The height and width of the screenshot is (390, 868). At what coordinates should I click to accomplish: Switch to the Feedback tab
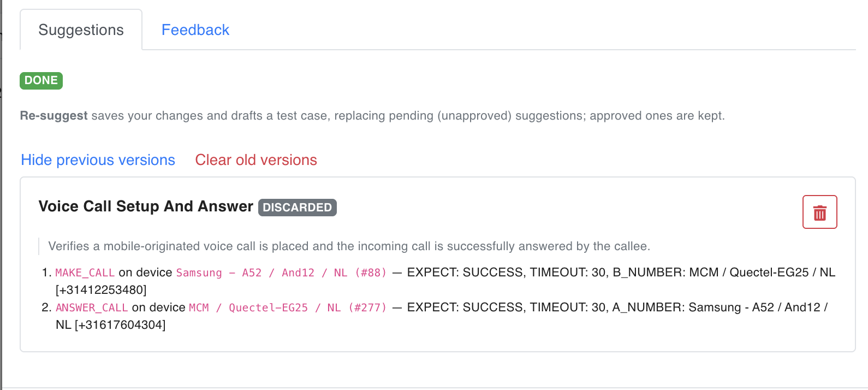click(195, 30)
